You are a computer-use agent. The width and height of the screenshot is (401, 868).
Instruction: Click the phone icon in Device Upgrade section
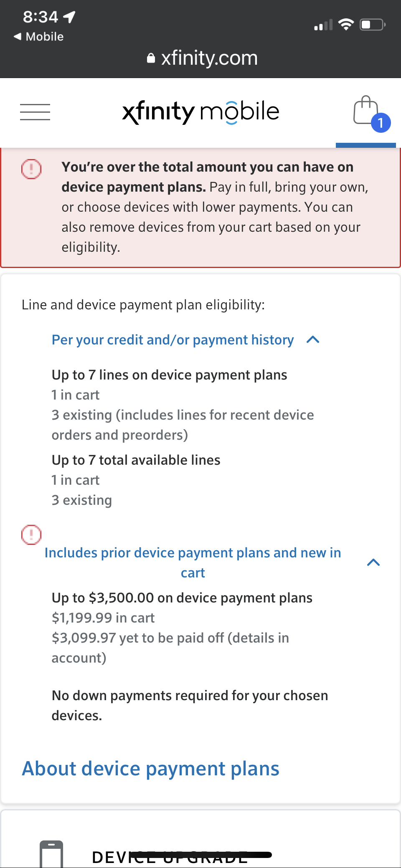[x=52, y=852]
